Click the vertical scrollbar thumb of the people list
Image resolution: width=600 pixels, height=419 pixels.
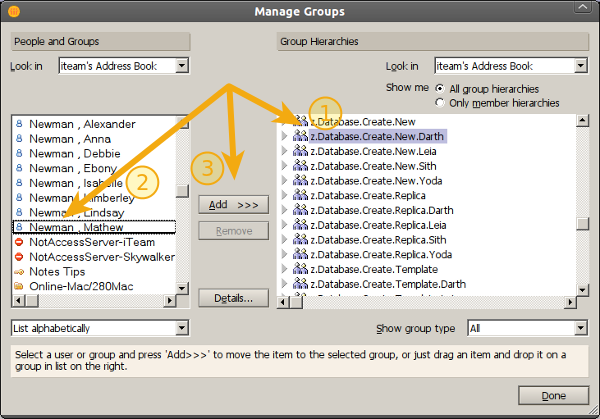click(183, 191)
